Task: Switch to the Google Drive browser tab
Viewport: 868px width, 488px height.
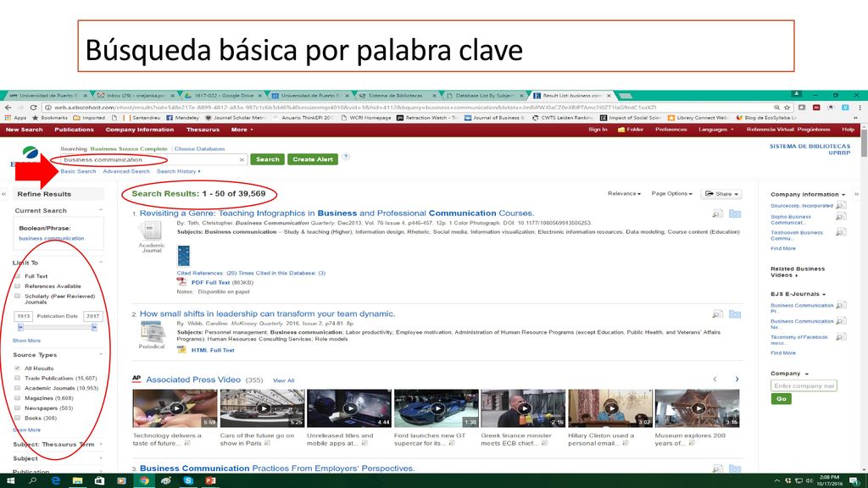Action: point(223,96)
